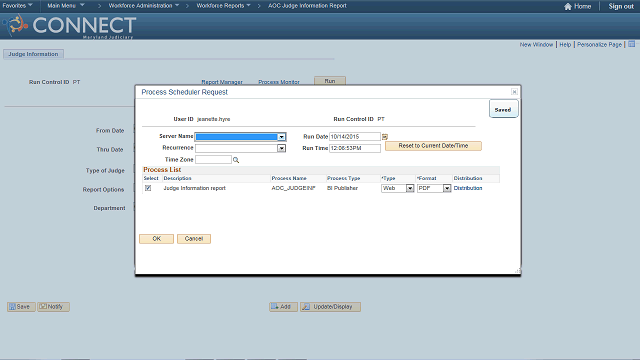Expand the Server Name dropdown
The height and width of the screenshot is (360, 640).
pyautogui.click(x=281, y=137)
